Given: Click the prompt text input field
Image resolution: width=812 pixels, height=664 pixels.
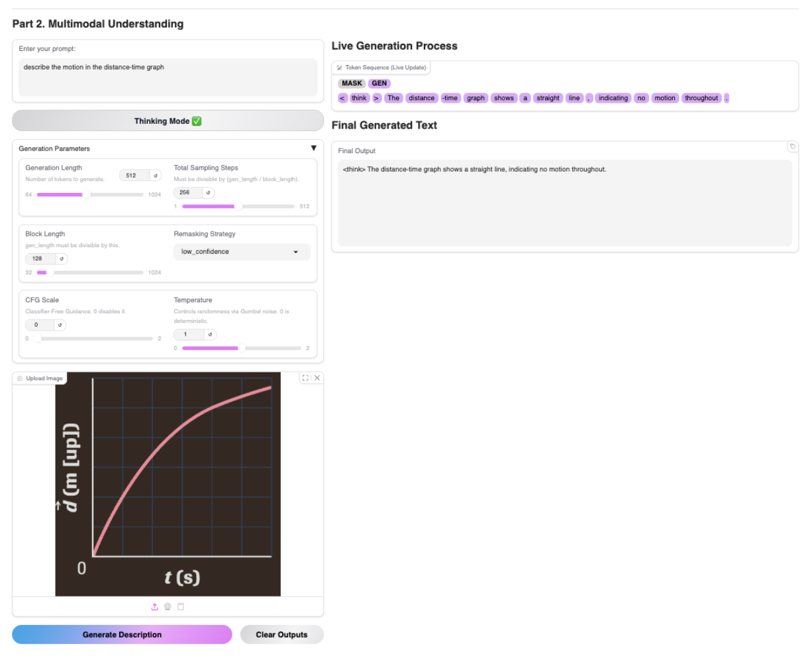Looking at the screenshot, I should (168, 77).
